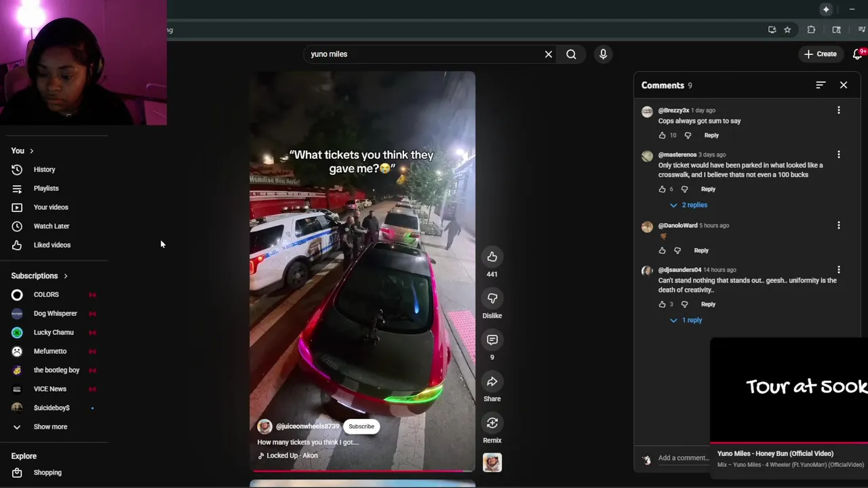Remix this Shorts video
Viewport: 868px width, 488px height.
pyautogui.click(x=492, y=423)
